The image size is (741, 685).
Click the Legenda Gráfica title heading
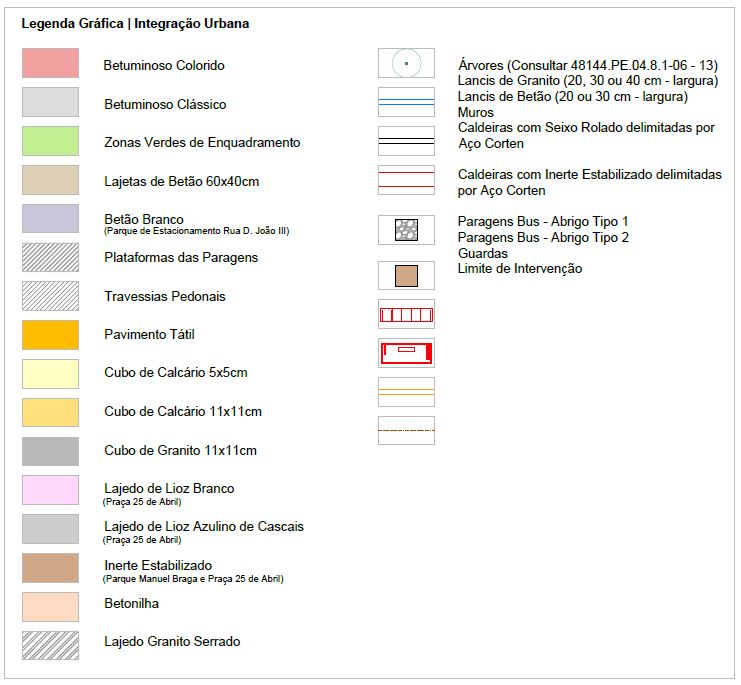[x=135, y=23]
